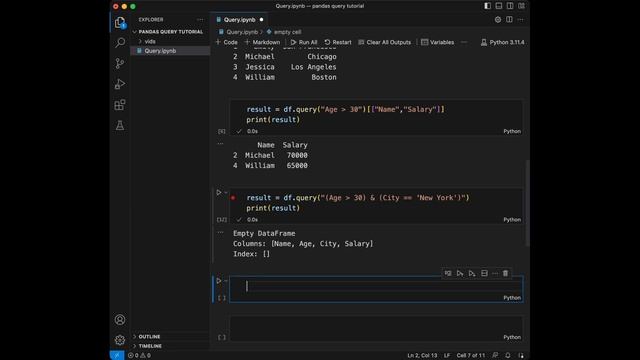
Task: Open run dropdown beside the New York query cell
Action: (x=226, y=192)
